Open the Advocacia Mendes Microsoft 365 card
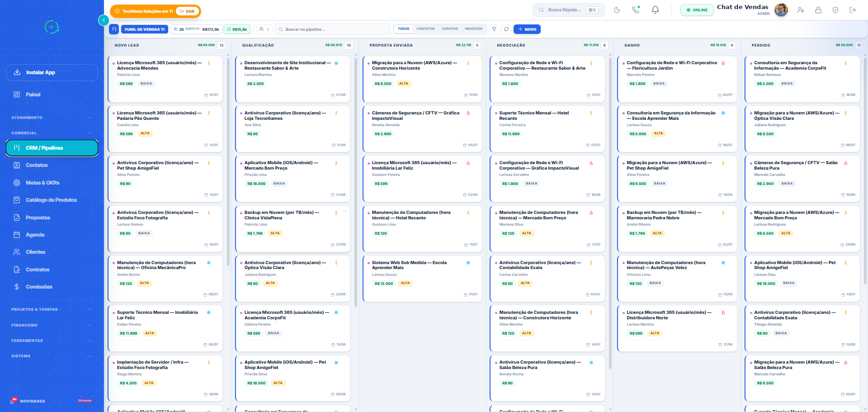Image resolution: width=868 pixels, height=412 pixels. [x=165, y=79]
